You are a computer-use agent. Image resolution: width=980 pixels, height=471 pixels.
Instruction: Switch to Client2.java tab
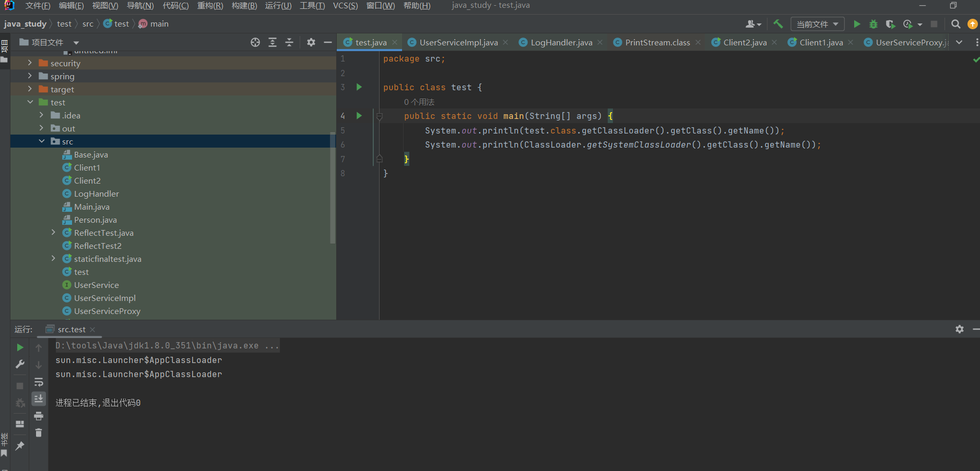745,42
